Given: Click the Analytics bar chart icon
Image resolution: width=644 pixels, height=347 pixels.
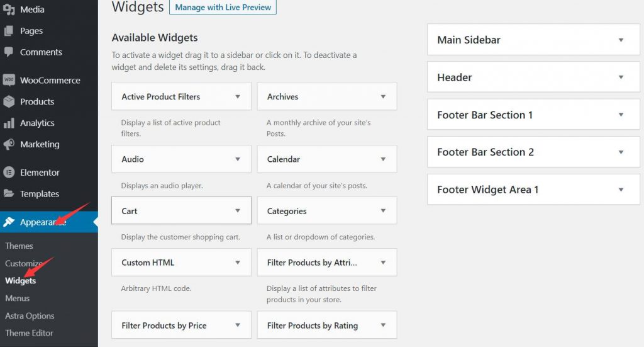Looking at the screenshot, I should 9,123.
